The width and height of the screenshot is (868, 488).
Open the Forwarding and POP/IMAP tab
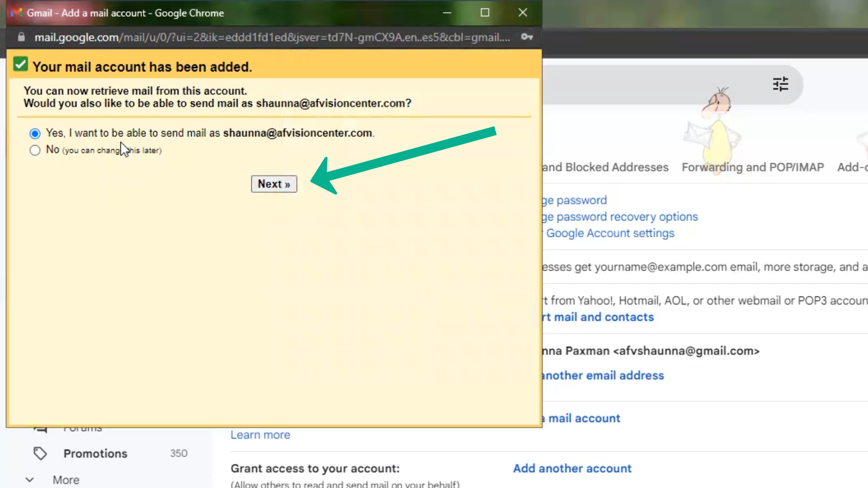click(x=752, y=167)
